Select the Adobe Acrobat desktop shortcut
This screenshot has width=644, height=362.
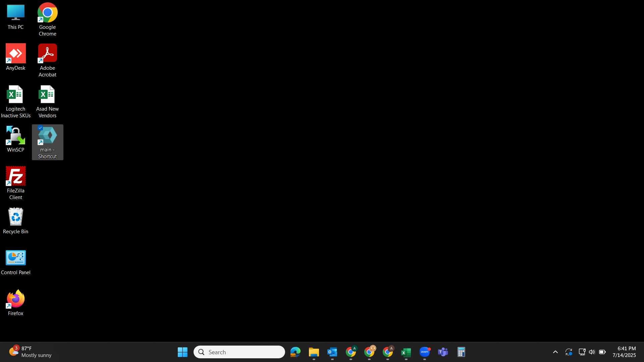coord(47,60)
